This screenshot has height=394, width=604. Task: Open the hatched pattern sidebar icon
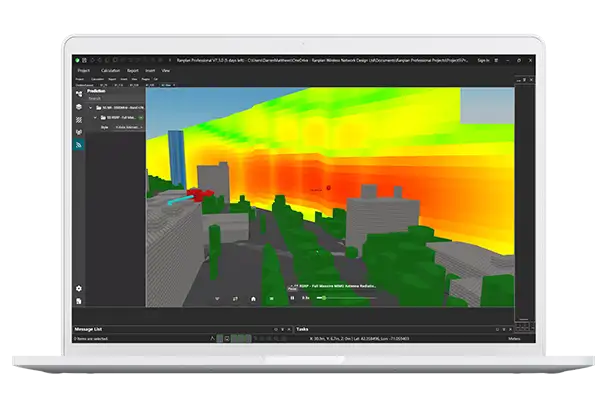click(x=79, y=120)
